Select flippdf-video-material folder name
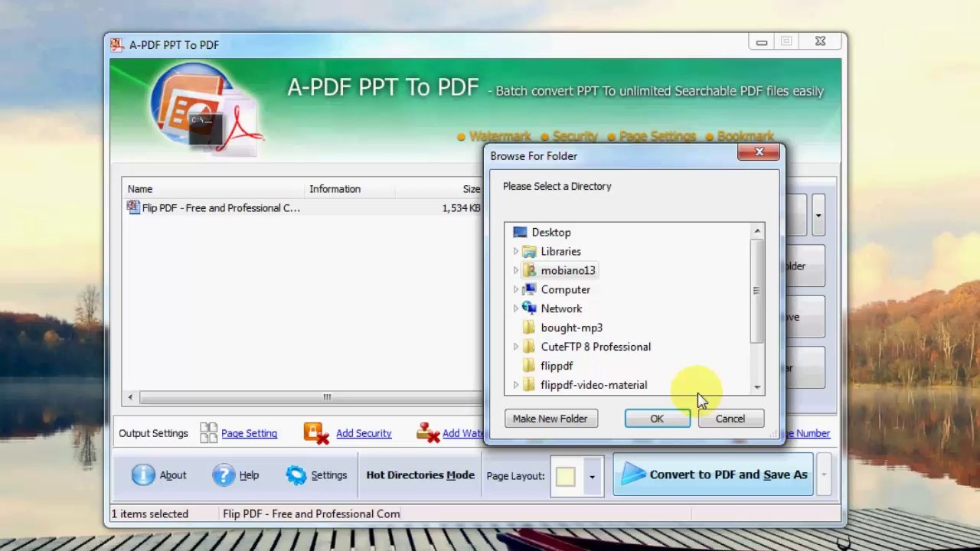The height and width of the screenshot is (551, 980). pos(593,385)
